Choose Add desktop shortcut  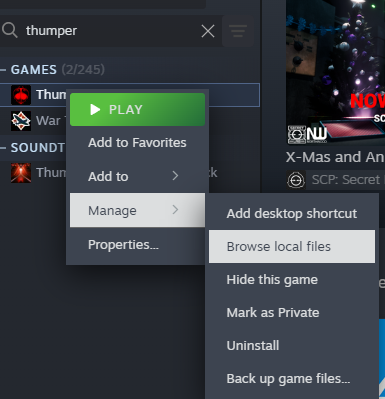[292, 213]
